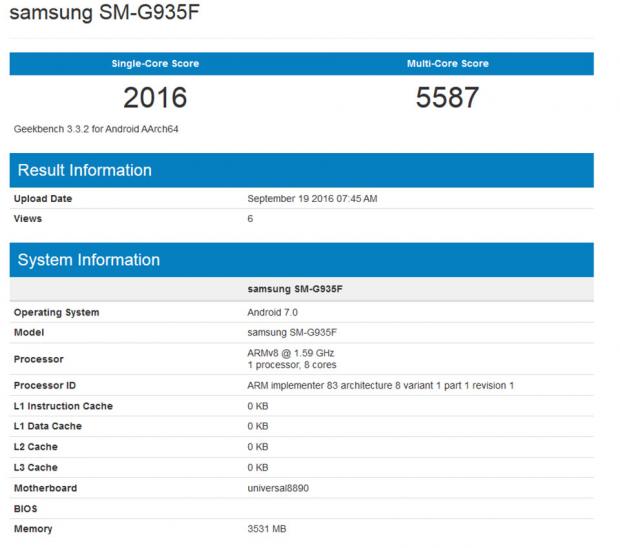Viewport: 620px width, 548px height.
Task: Click the Upload Date row label
Action: click(x=43, y=199)
